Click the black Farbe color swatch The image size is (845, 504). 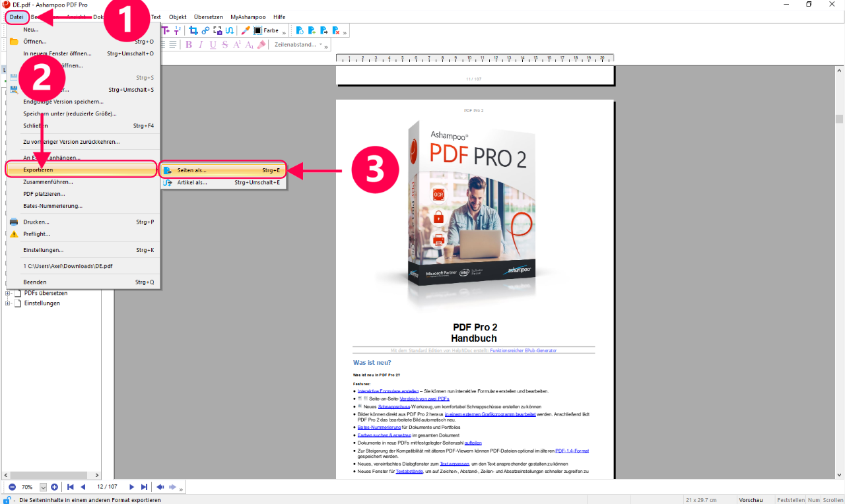tap(257, 30)
